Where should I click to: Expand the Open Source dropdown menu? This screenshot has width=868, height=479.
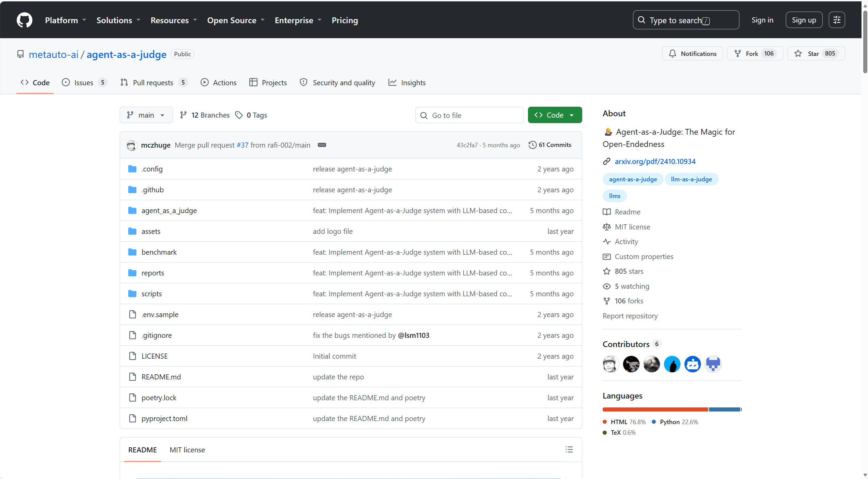pyautogui.click(x=236, y=20)
